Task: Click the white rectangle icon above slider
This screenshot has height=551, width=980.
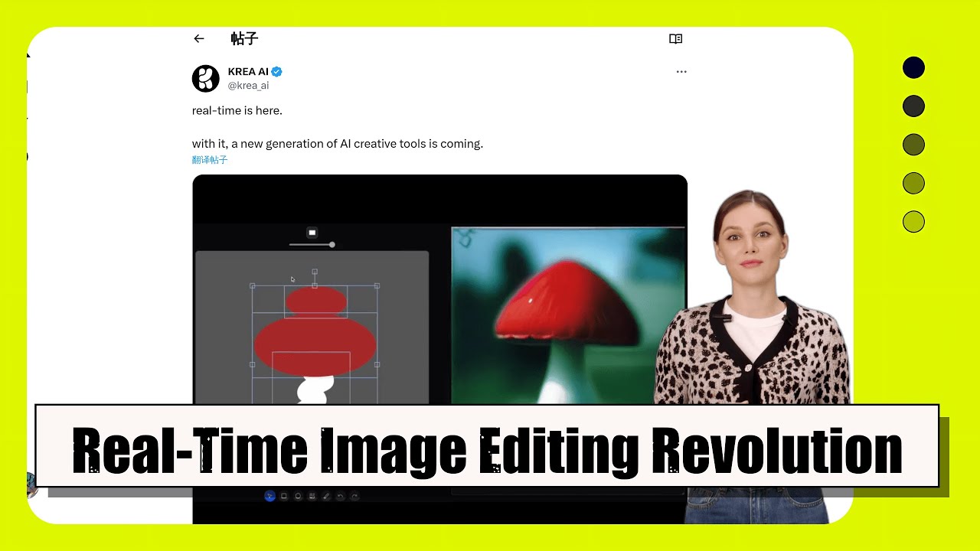Action: pos(312,233)
